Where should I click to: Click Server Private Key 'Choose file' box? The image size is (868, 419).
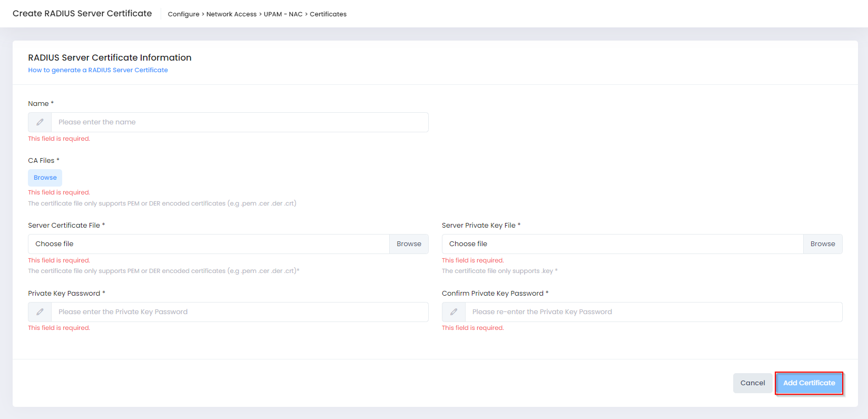pos(623,244)
